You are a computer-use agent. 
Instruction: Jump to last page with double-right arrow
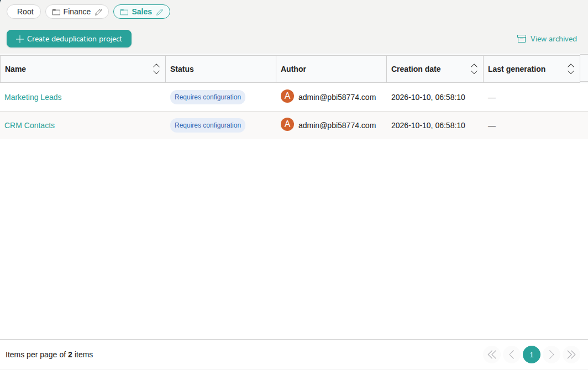[571, 355]
